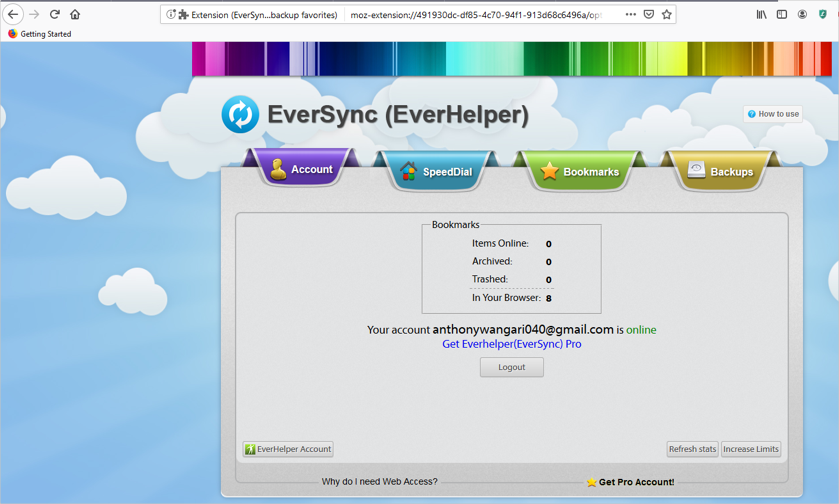Viewport: 839px width, 504px height.
Task: Switch to the SpeedDial tab
Action: (436, 172)
